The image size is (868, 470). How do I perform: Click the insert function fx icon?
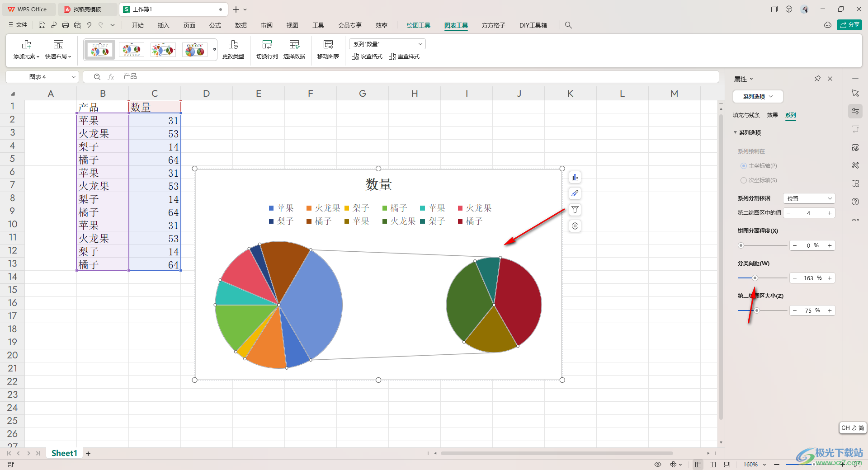click(x=111, y=77)
